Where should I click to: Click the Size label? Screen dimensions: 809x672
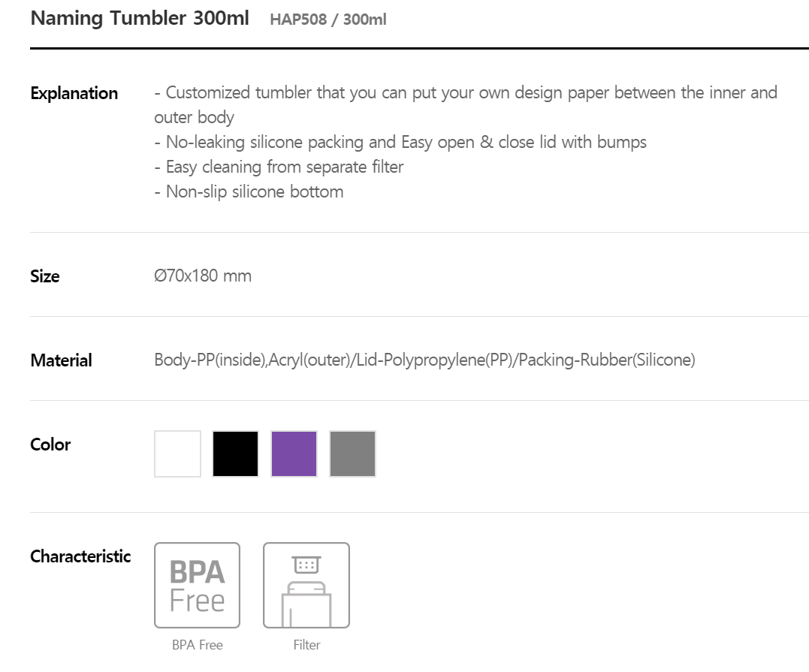click(45, 276)
